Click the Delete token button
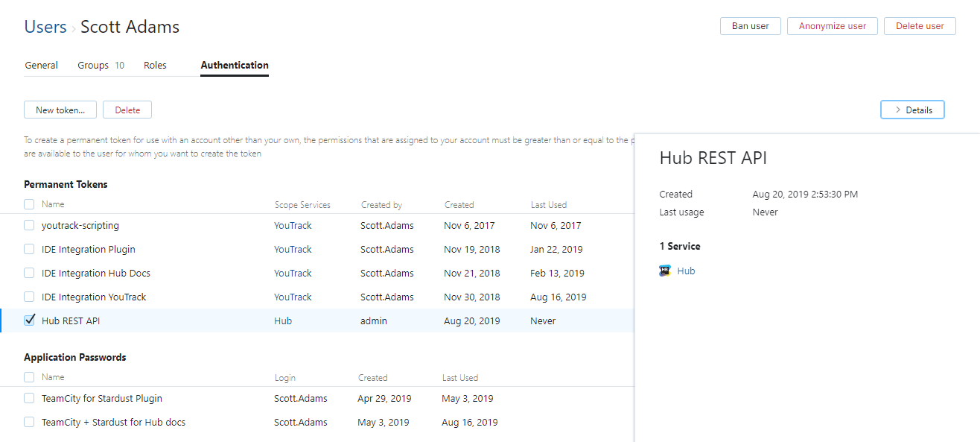 coord(127,110)
